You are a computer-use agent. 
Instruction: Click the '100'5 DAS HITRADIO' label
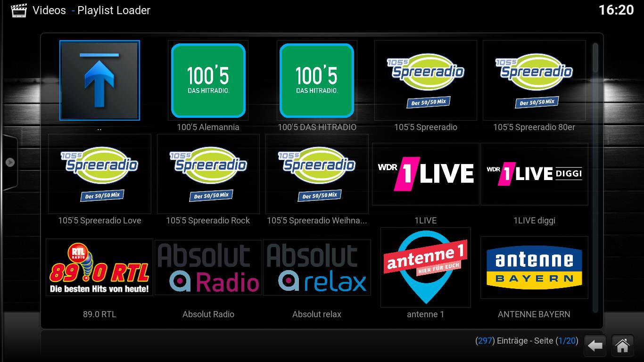[x=317, y=127]
